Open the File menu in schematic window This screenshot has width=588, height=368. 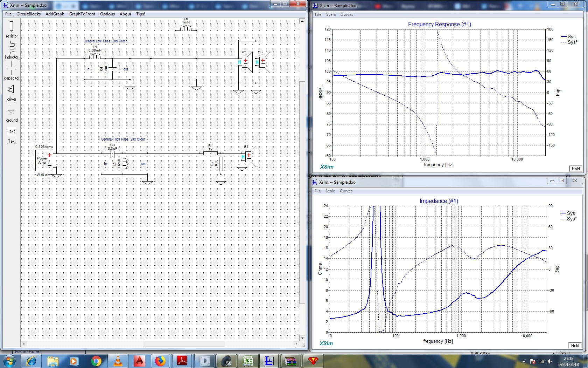tap(8, 14)
